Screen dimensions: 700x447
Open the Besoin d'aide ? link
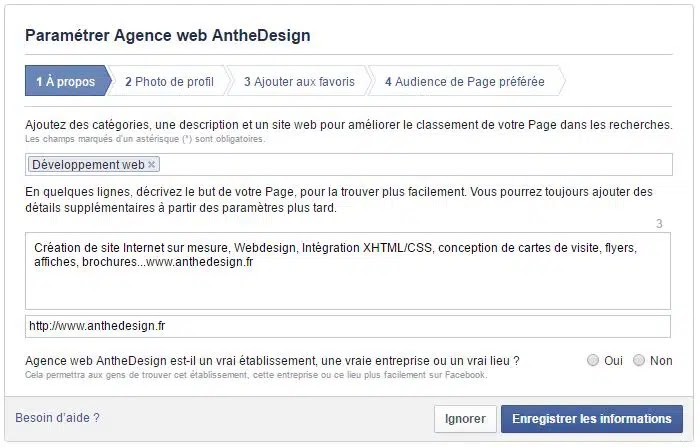coord(57,418)
